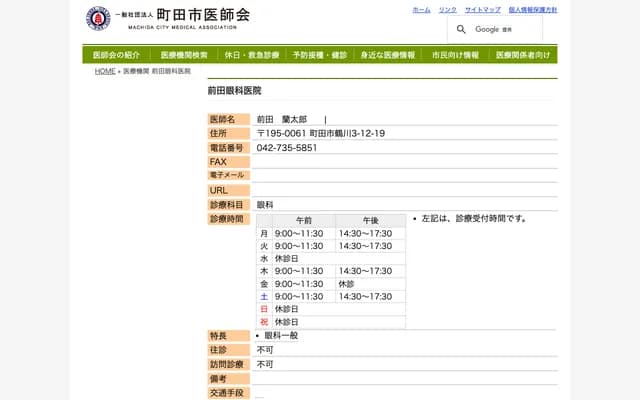Open the ホーム link at top
Screen dimensions: 640x400
(x=421, y=9)
